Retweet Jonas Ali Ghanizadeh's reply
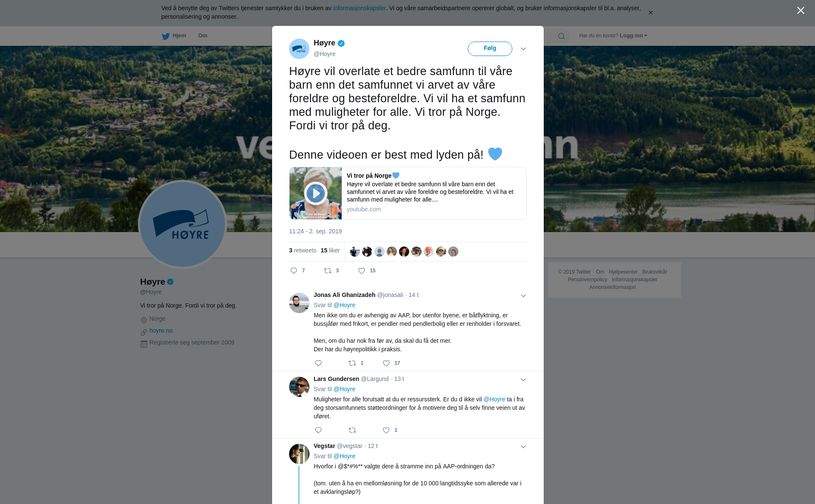The width and height of the screenshot is (815, 504). (x=352, y=363)
